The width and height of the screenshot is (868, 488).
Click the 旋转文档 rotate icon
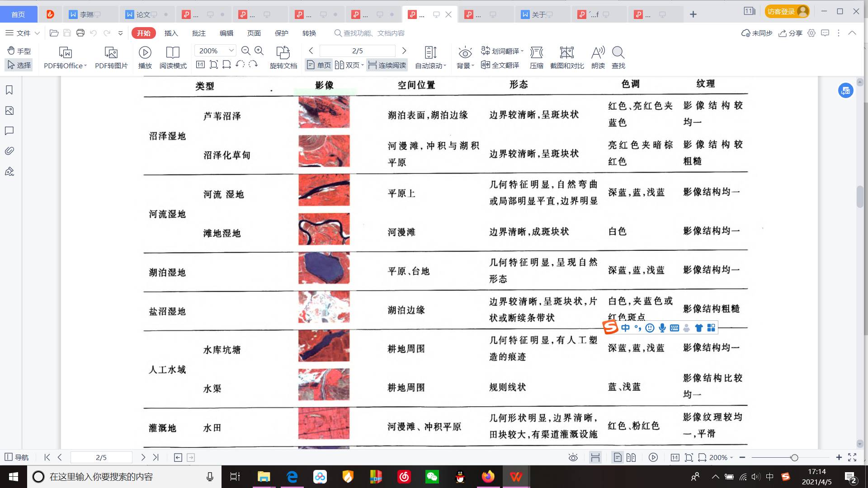(x=283, y=53)
